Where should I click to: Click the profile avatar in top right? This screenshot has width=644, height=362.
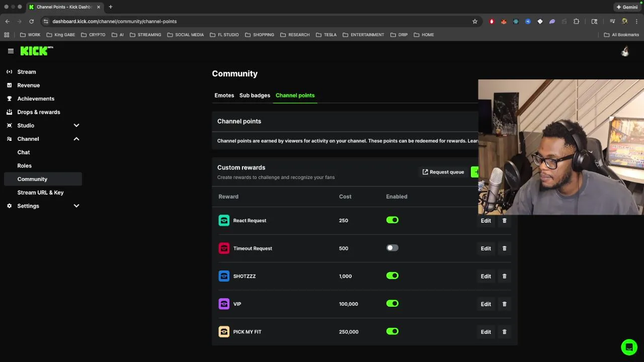625,51
